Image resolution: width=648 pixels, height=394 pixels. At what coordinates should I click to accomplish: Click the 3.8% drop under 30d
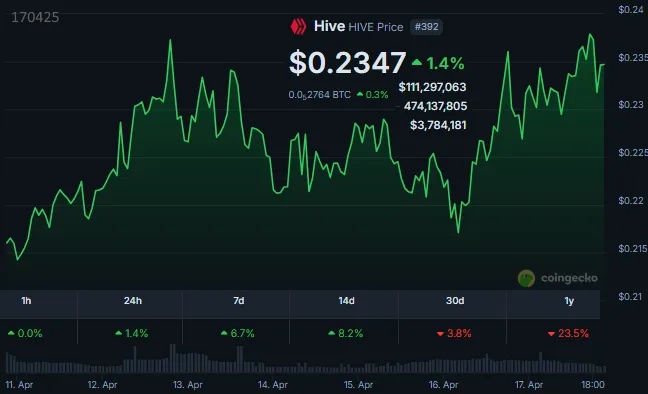pos(454,333)
